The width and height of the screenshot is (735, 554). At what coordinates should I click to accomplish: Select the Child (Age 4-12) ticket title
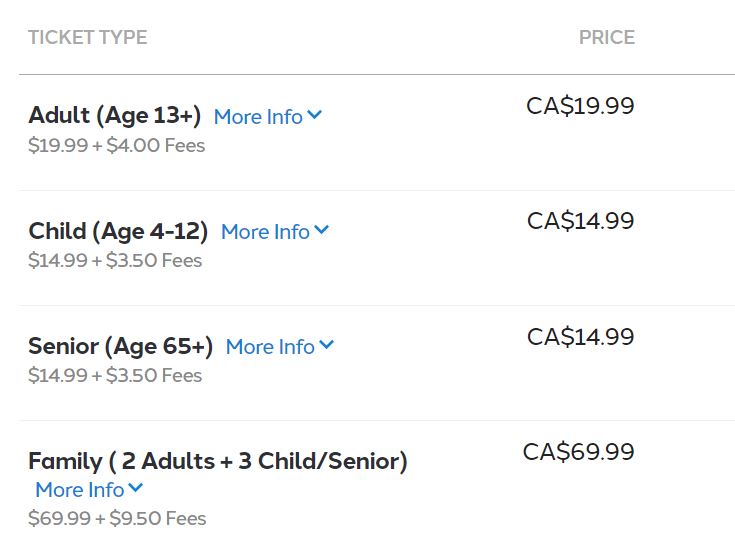(118, 231)
